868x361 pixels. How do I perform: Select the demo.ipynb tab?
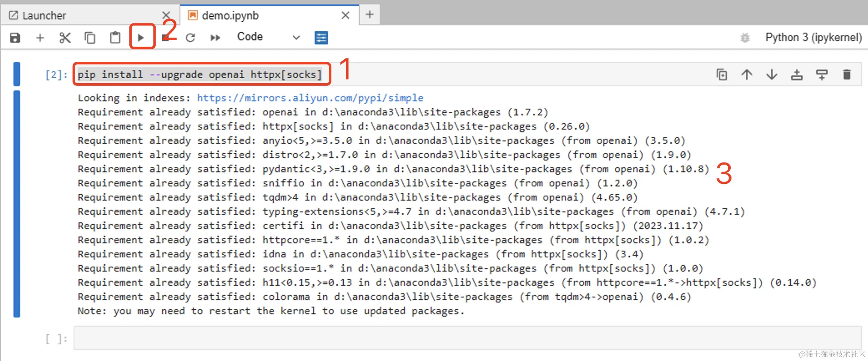pos(230,16)
